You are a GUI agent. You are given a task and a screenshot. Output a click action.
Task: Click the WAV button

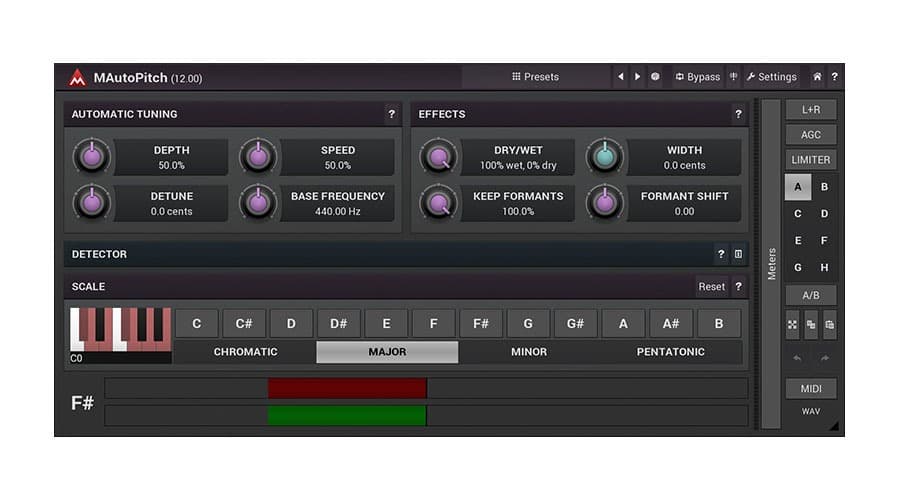[811, 412]
